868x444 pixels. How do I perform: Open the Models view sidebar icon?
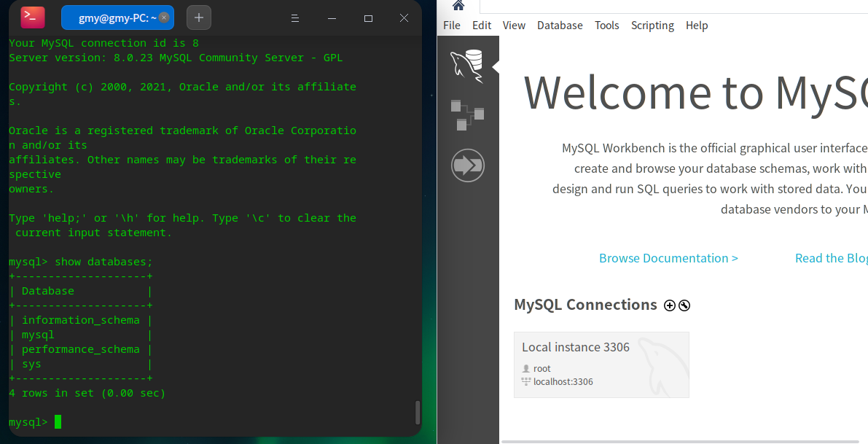(467, 115)
